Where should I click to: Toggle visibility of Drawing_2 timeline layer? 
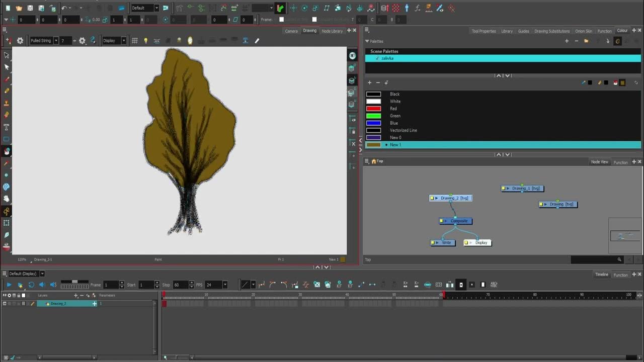tap(5, 304)
